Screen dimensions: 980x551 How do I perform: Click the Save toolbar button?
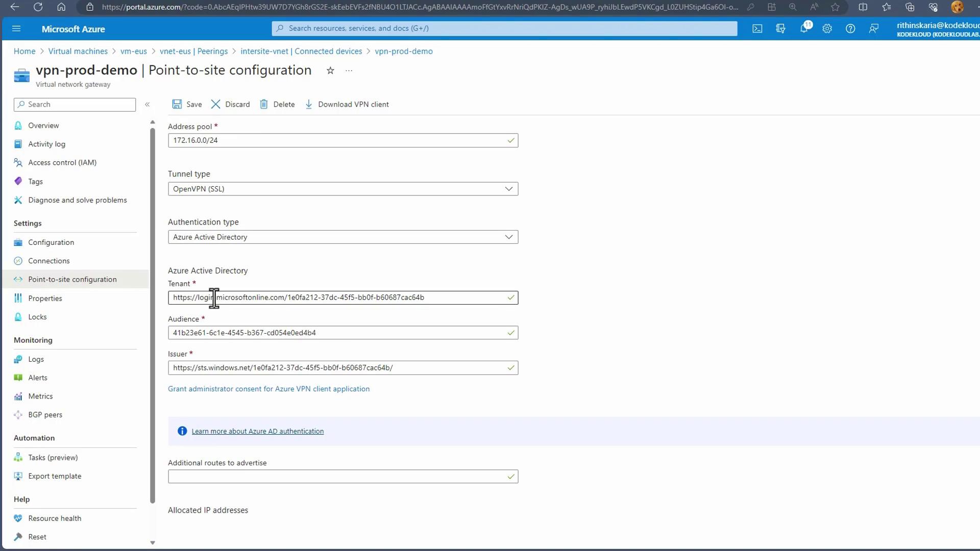187,104
